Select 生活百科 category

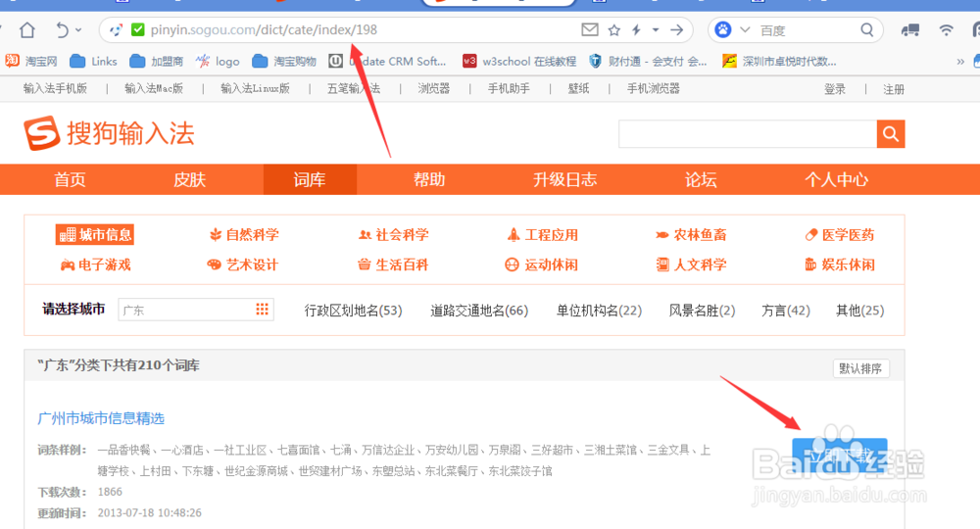(393, 264)
